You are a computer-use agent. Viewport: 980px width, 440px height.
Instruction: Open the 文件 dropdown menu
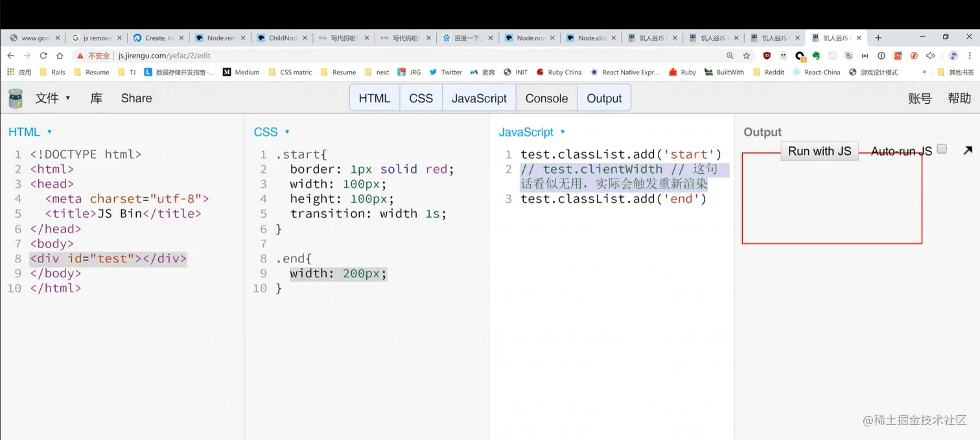(52, 98)
